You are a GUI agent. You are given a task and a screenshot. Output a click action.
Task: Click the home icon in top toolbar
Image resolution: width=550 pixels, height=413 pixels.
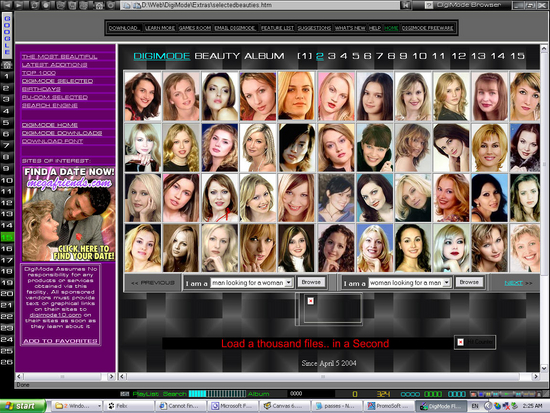99,5
